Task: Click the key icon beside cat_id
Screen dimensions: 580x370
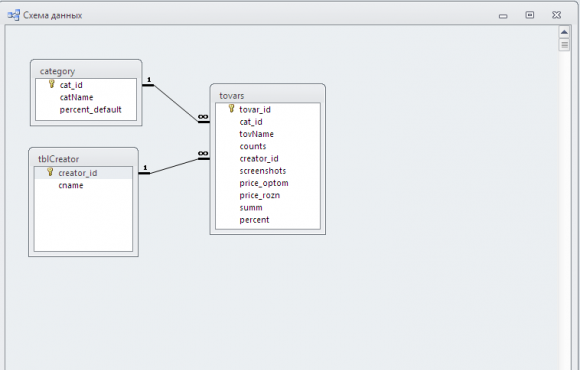Action: [x=52, y=84]
